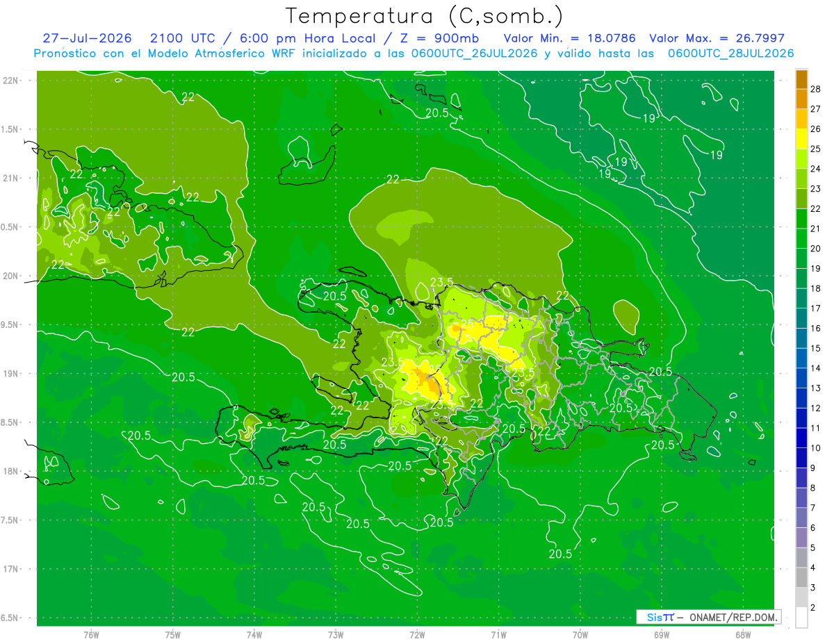Image resolution: width=834 pixels, height=644 pixels.
Task: Click the white legend swatch below label 2
Action: tap(801, 618)
